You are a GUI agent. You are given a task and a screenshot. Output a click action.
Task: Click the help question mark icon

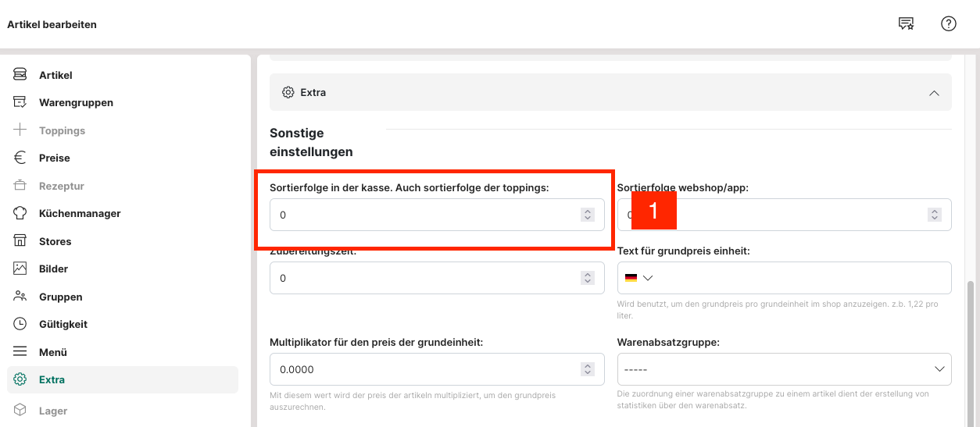[948, 23]
